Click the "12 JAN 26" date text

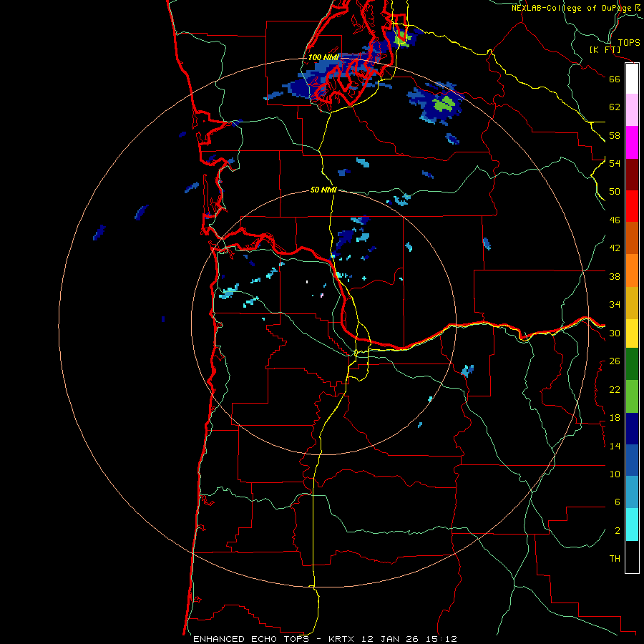389,639
